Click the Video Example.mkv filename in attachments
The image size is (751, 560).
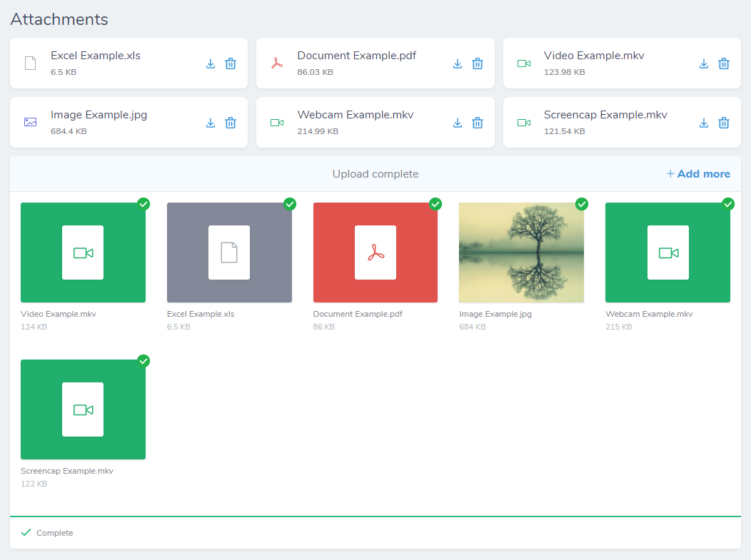(x=594, y=56)
